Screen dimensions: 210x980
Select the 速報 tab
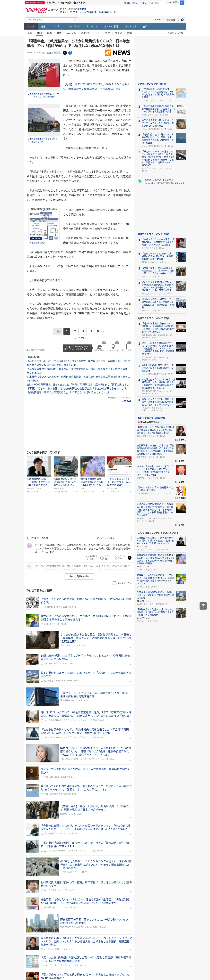[43, 27]
